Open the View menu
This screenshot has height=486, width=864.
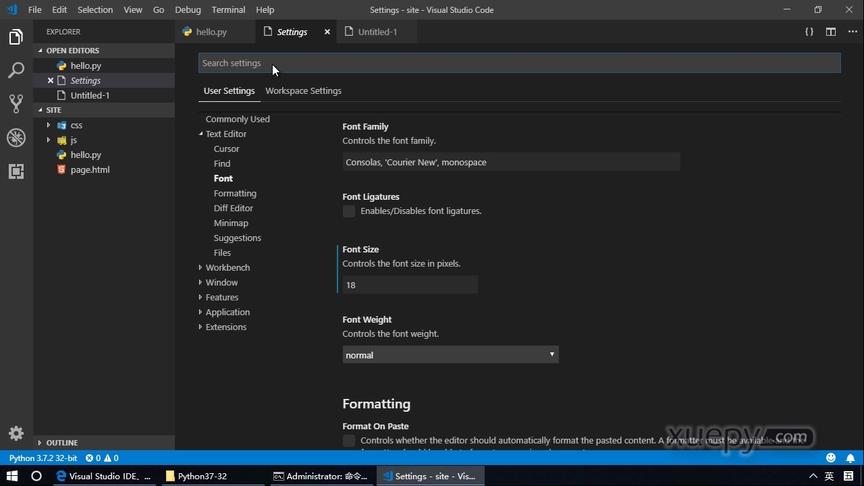click(x=132, y=10)
